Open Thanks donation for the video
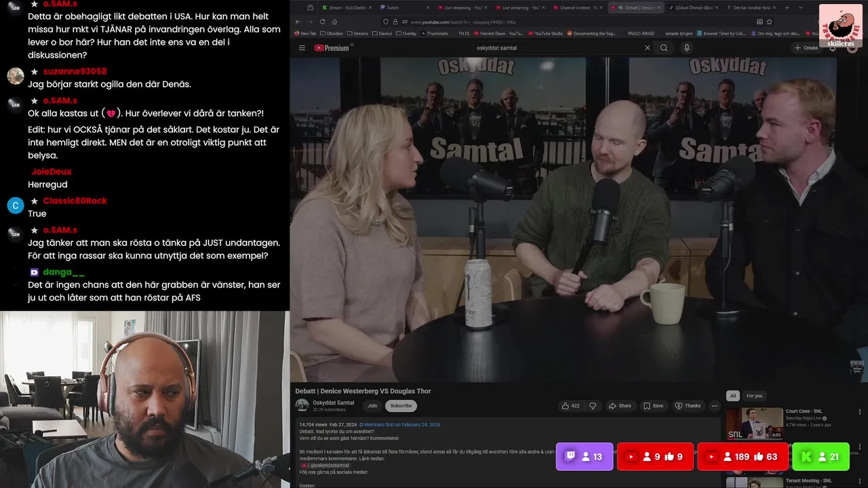868x488 pixels. click(688, 406)
